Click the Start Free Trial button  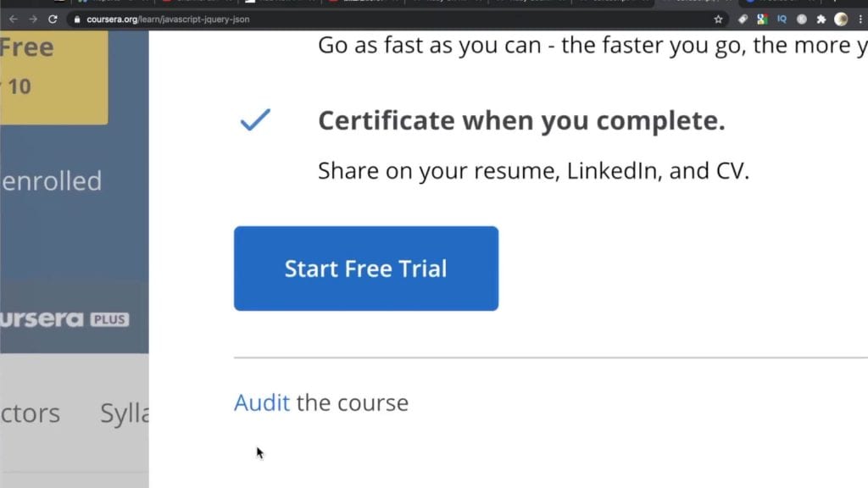tap(366, 269)
